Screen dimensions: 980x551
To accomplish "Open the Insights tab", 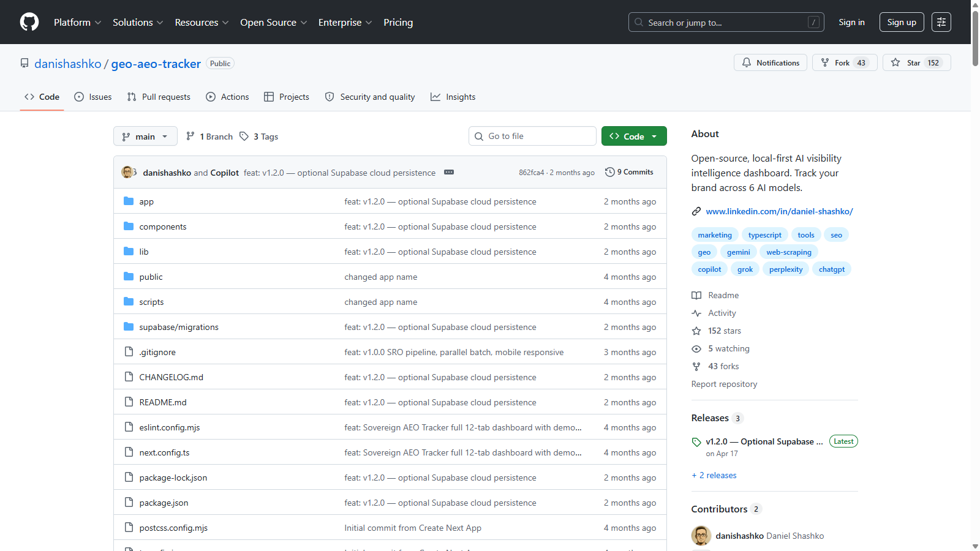I will coord(453,97).
